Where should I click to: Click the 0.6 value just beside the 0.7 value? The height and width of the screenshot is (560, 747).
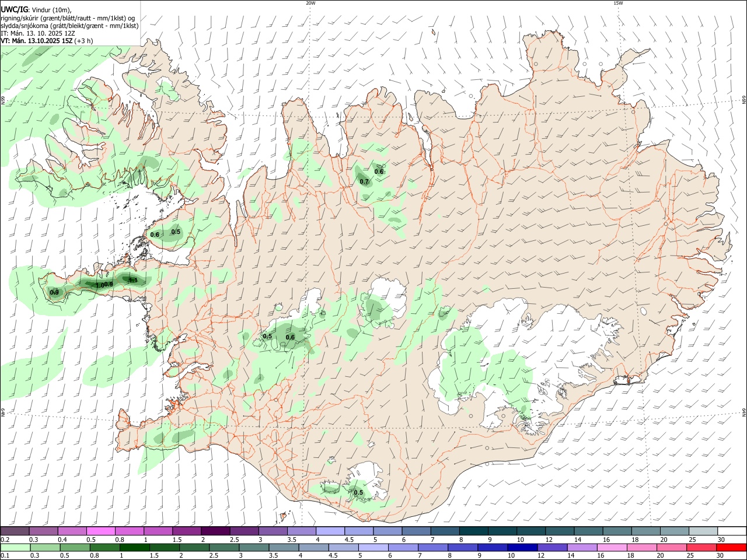tap(379, 171)
